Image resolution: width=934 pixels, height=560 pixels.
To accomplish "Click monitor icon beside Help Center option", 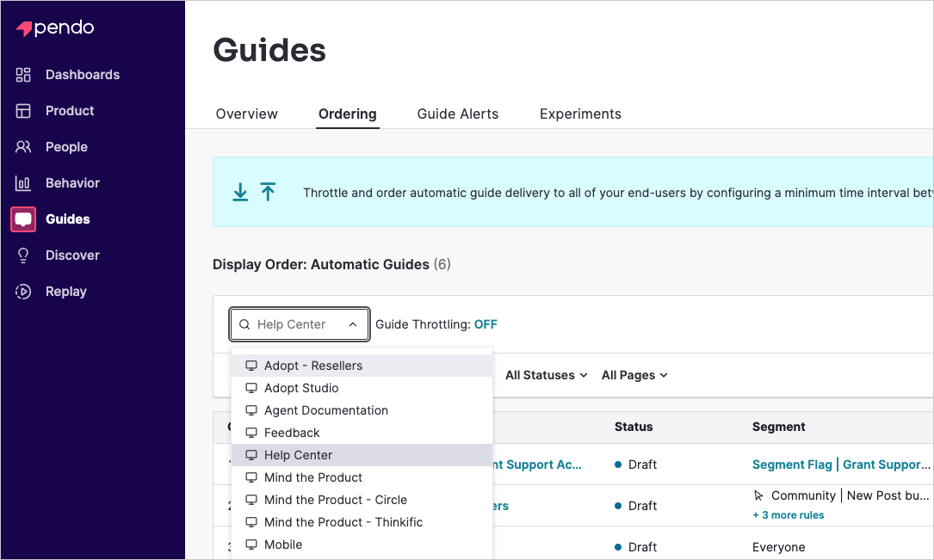I will (x=251, y=455).
